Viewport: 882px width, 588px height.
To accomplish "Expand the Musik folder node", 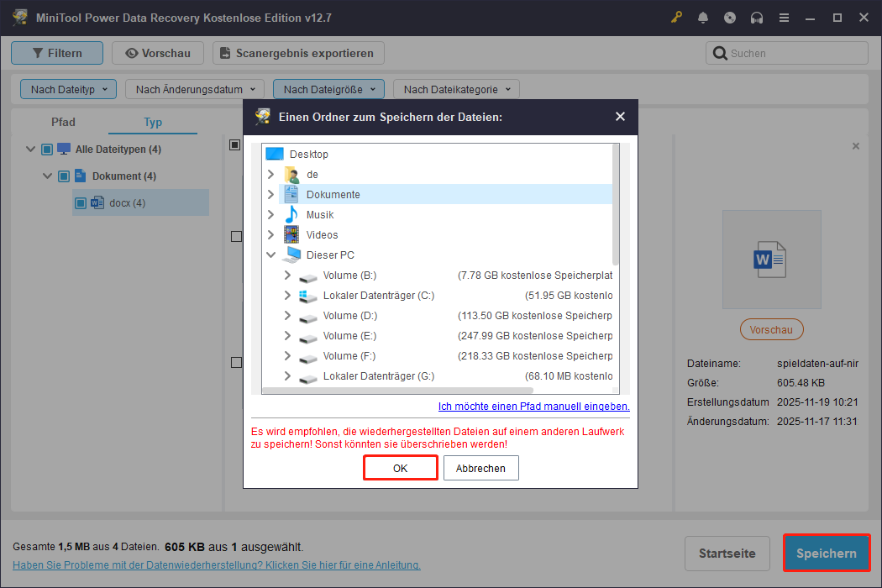I will (270, 214).
